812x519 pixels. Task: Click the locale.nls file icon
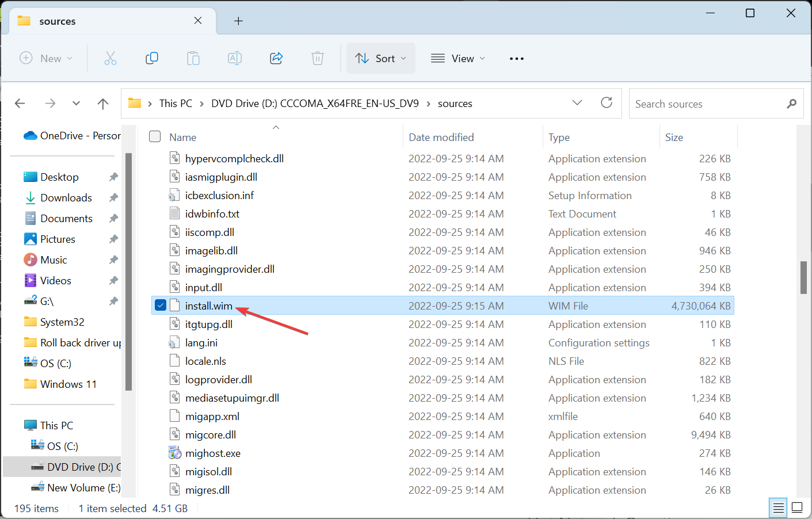pyautogui.click(x=174, y=361)
